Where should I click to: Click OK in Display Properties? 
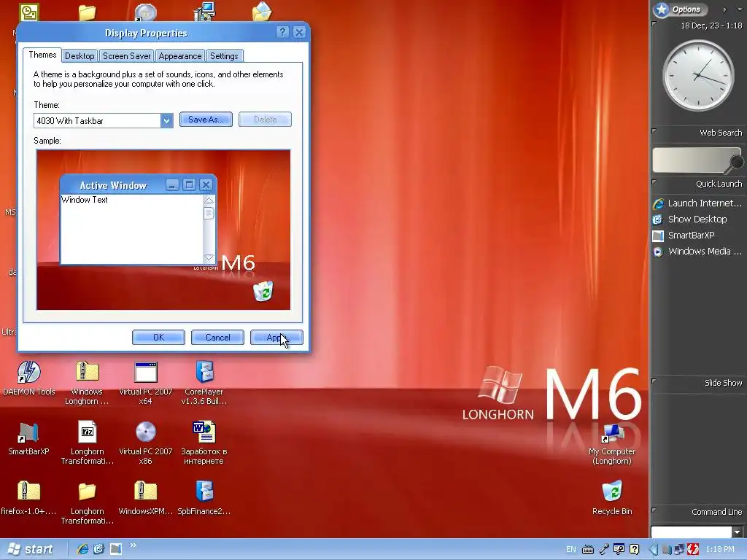[x=158, y=337]
